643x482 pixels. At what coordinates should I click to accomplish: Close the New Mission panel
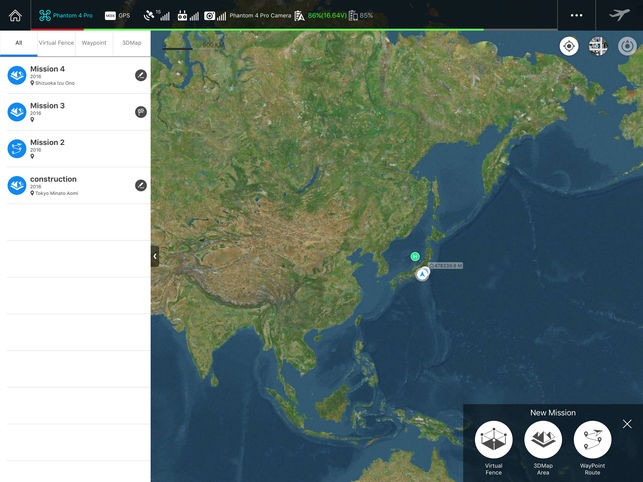coord(627,424)
